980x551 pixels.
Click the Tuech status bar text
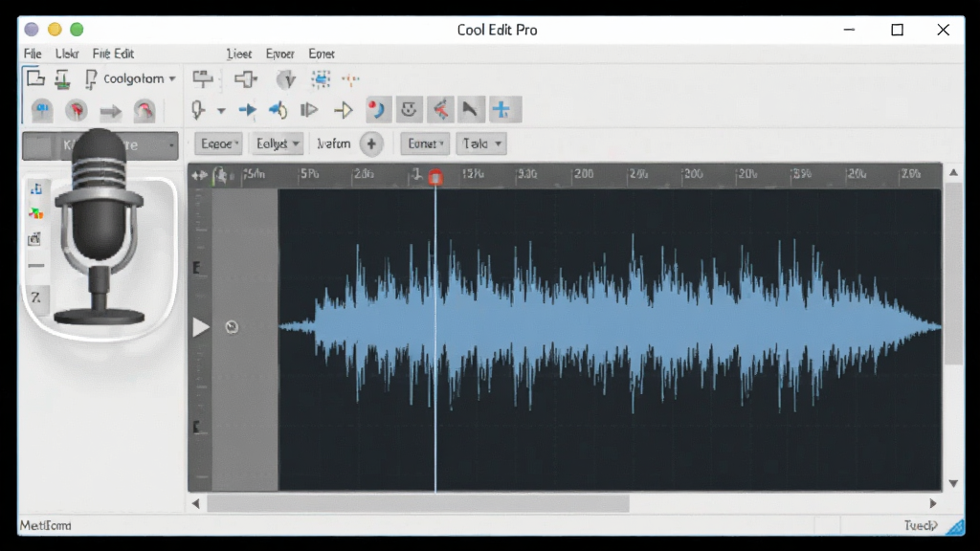point(921,525)
